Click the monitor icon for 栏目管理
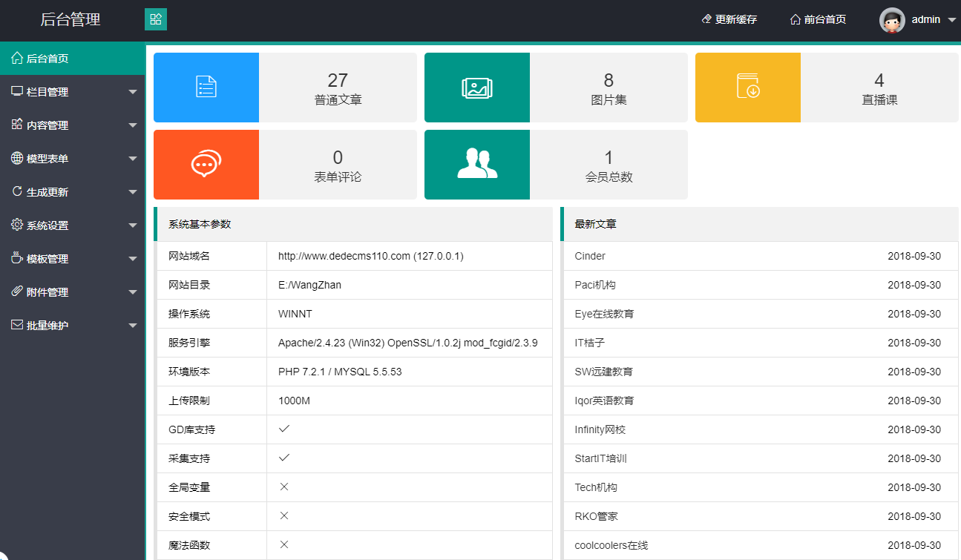 click(x=17, y=91)
